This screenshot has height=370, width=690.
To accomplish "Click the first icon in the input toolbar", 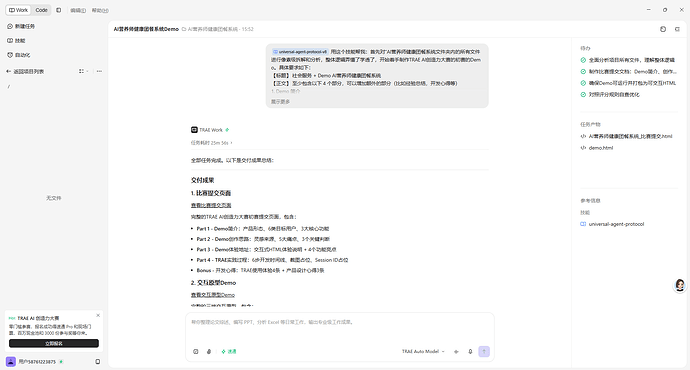I will pos(196,352).
